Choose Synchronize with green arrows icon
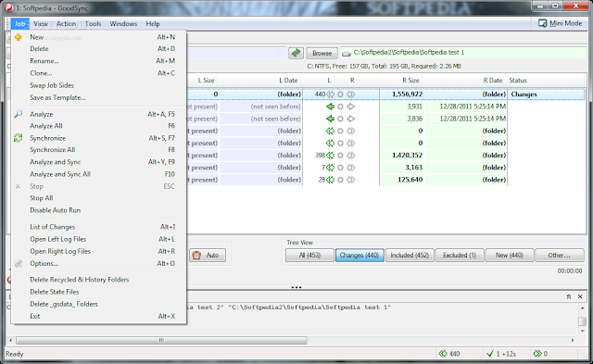This screenshot has height=364, width=593. pos(99,138)
